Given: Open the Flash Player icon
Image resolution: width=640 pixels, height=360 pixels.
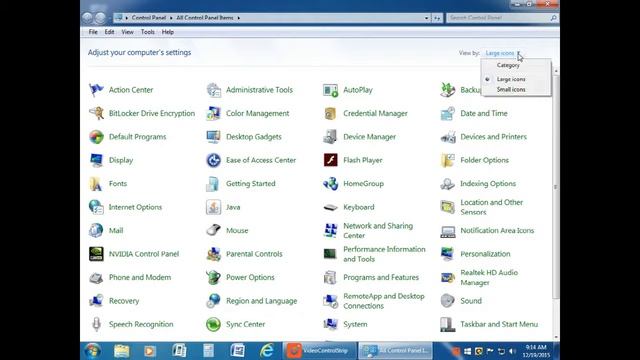Looking at the screenshot, I should (331, 160).
